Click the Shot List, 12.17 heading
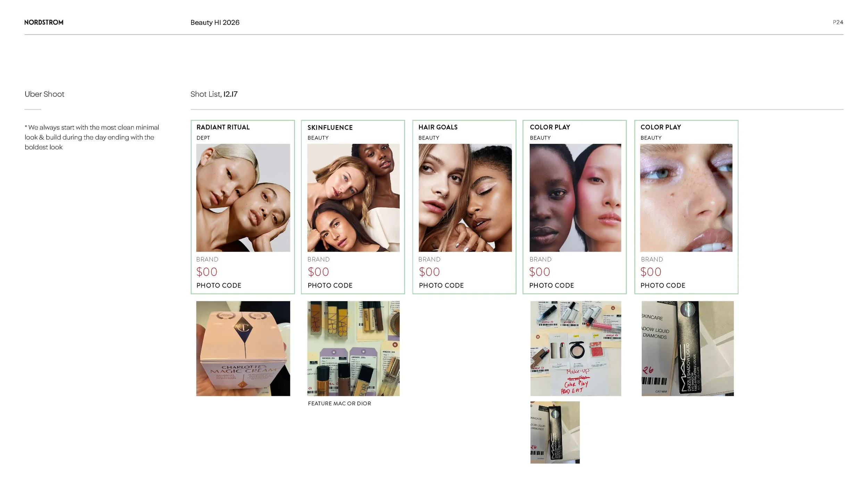The height and width of the screenshot is (488, 868). tap(214, 94)
